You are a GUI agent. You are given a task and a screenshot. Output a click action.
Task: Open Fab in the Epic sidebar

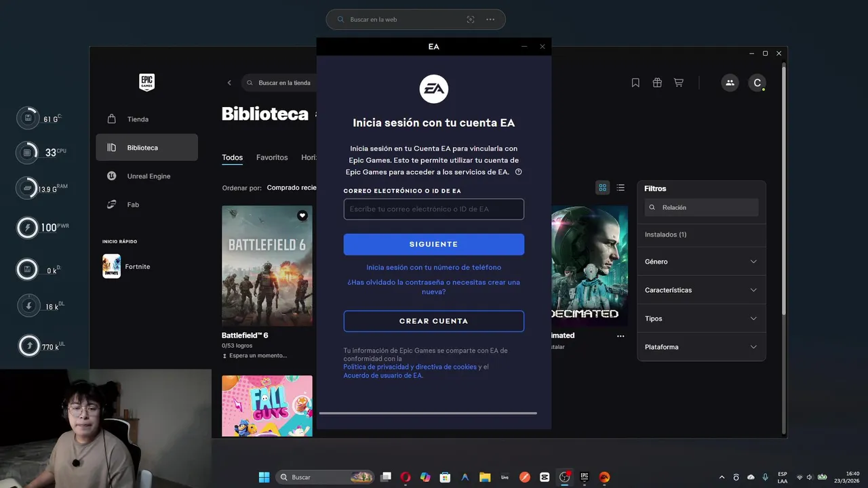pos(146,205)
